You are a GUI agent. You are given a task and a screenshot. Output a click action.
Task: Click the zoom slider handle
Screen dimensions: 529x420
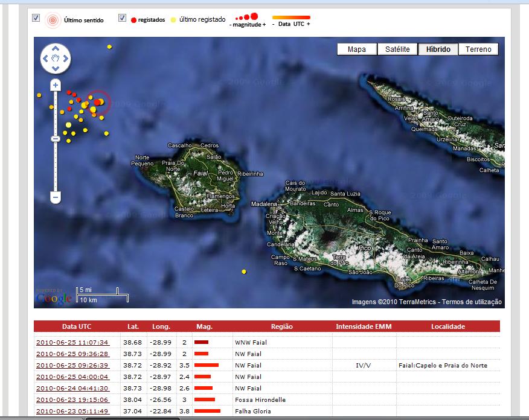point(56,139)
